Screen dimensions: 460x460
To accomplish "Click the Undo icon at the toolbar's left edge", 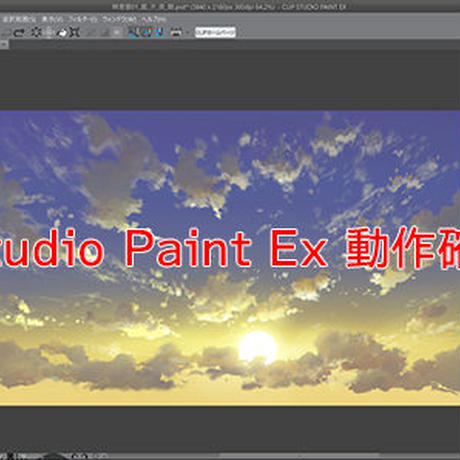I will 4,33.
